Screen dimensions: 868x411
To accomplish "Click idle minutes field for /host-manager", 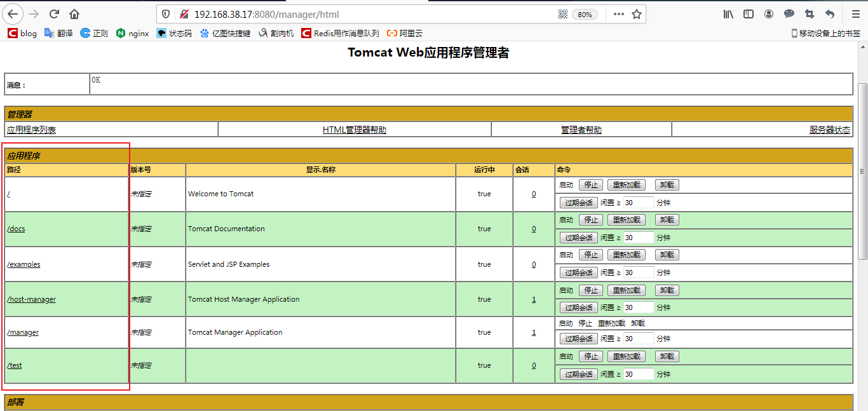I will [639, 307].
